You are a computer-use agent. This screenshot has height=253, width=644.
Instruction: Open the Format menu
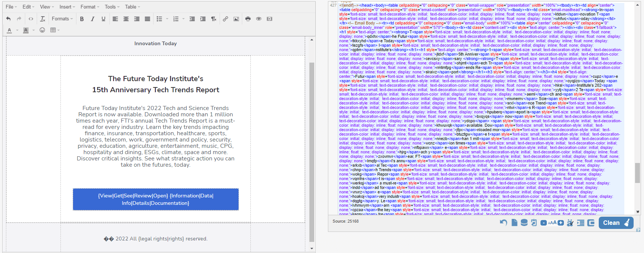point(90,7)
